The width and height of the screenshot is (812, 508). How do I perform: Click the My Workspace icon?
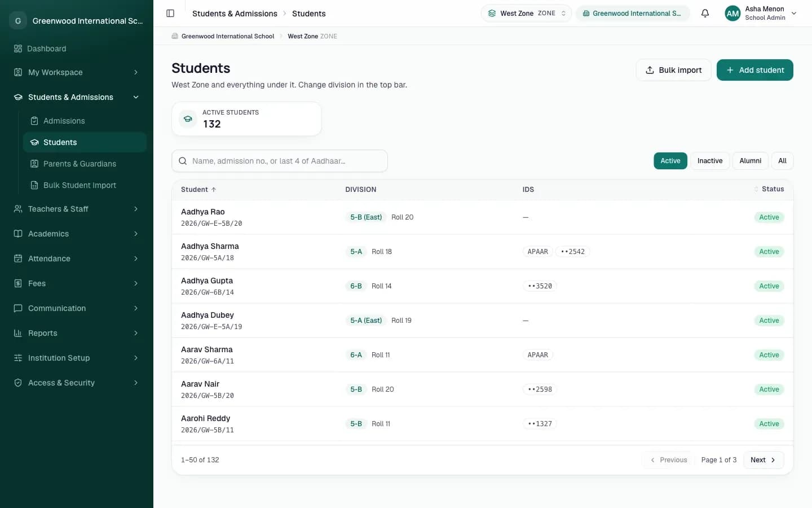(x=18, y=72)
